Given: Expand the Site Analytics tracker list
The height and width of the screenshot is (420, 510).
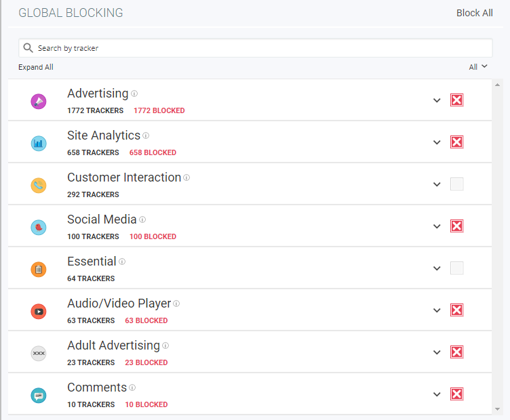Looking at the screenshot, I should pos(437,142).
